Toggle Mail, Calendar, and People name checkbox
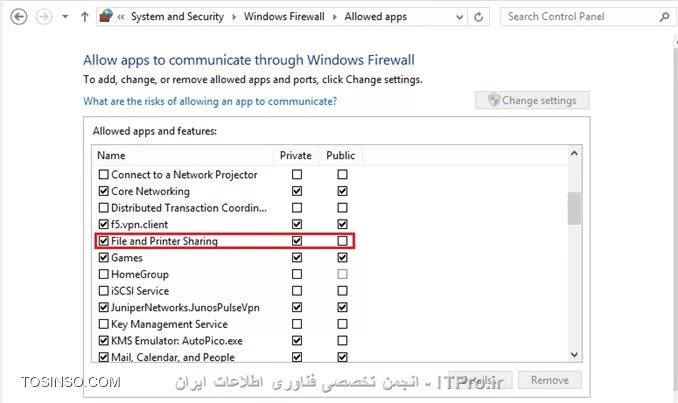The image size is (678, 403). click(x=103, y=357)
